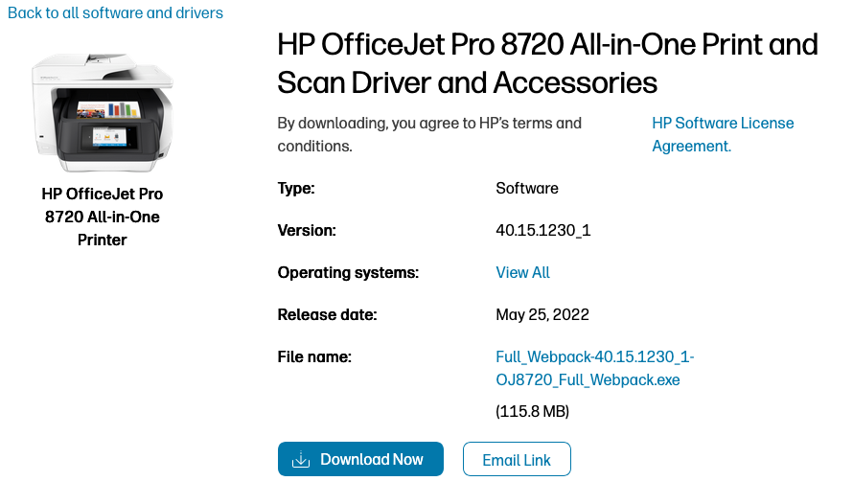Click the OfficeJet Pro 8720 printer image
Screen dimensions: 853x504
click(x=102, y=110)
